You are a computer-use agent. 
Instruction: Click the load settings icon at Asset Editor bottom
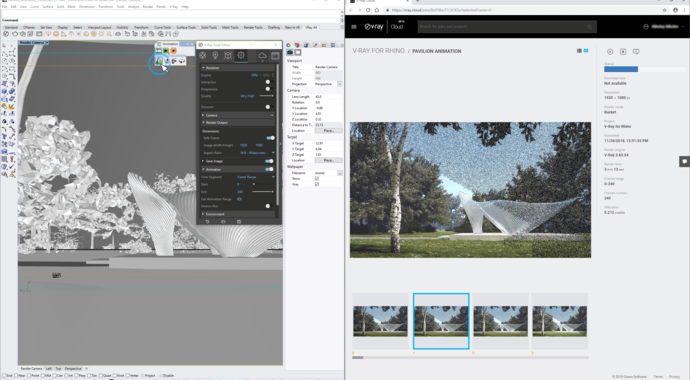(223, 222)
